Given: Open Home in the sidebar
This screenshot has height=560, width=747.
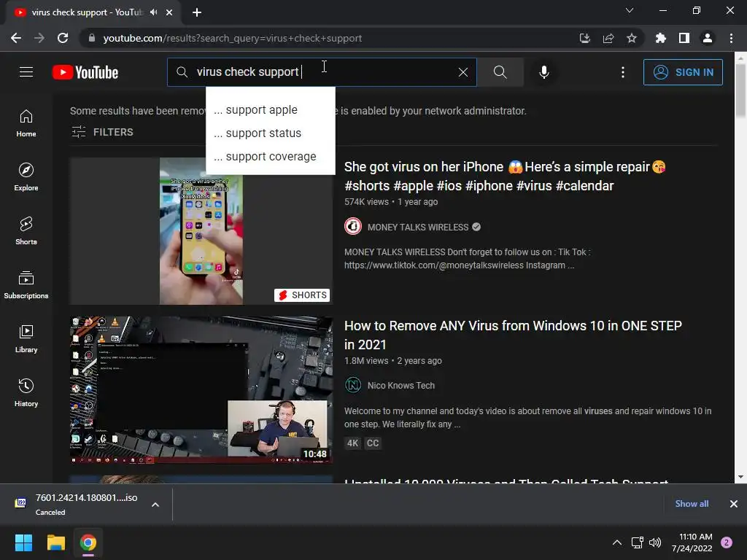Looking at the screenshot, I should pos(26,123).
